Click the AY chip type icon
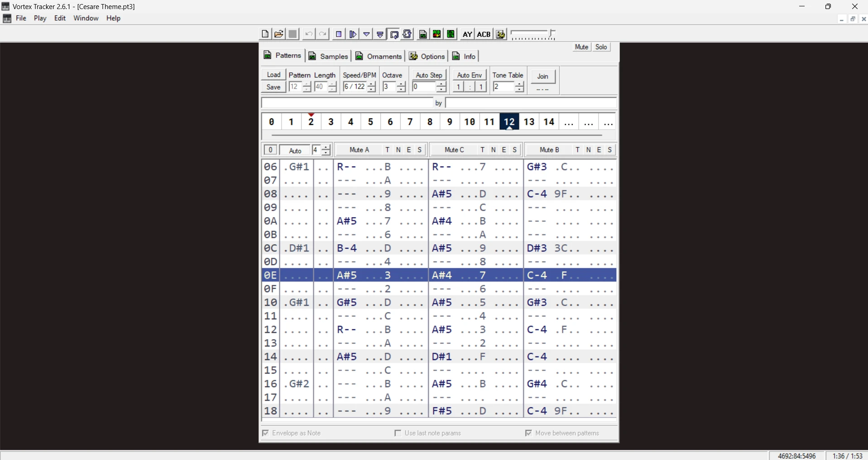 (x=467, y=34)
